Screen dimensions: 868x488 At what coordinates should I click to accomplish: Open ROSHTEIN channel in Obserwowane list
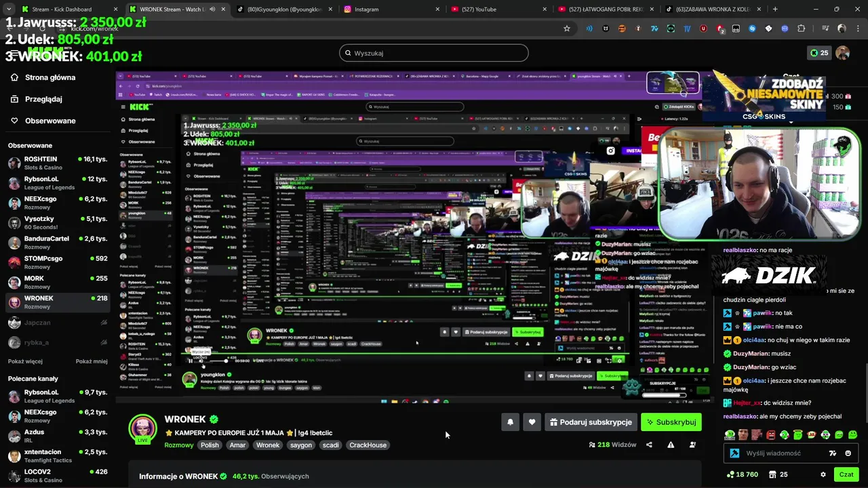(58, 163)
